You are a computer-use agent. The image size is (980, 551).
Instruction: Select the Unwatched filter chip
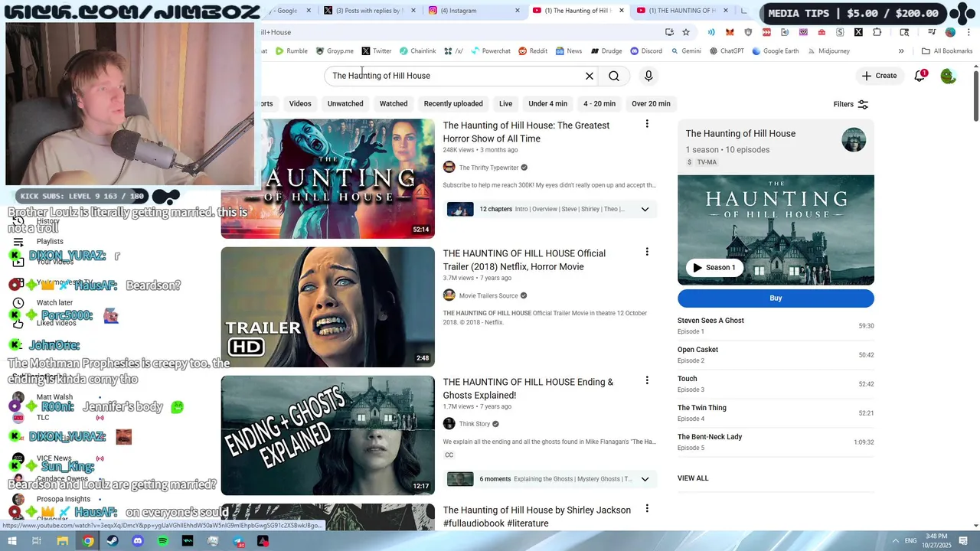[345, 104]
